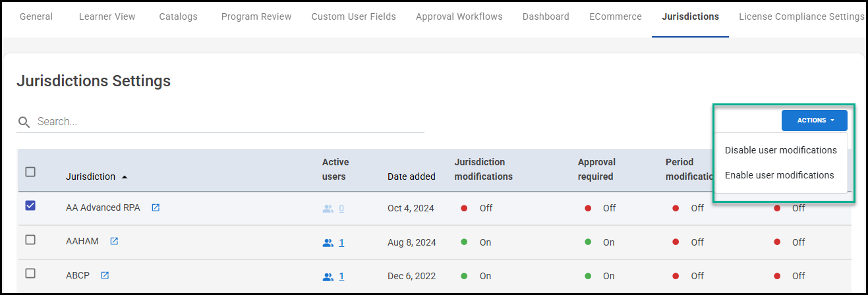Click active users icon in ABCP row

pos(328,277)
